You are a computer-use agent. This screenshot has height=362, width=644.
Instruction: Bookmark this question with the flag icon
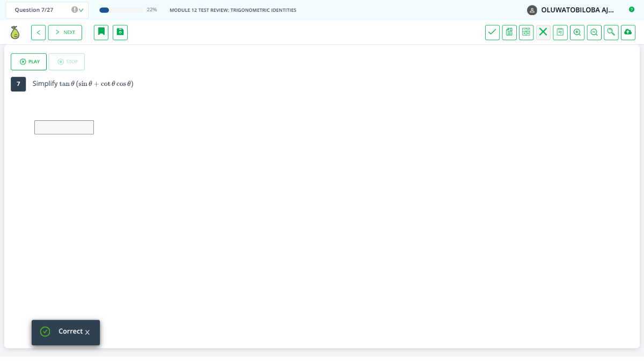(101, 32)
